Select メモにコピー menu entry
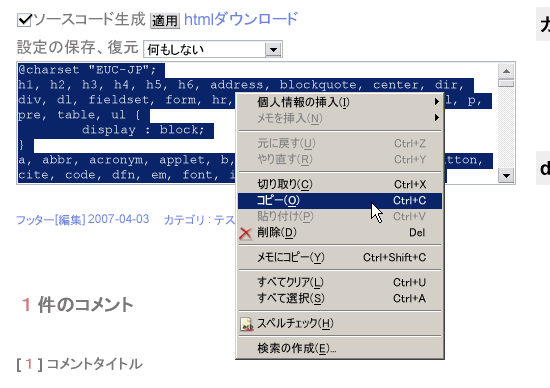550x388 pixels. click(x=340, y=257)
